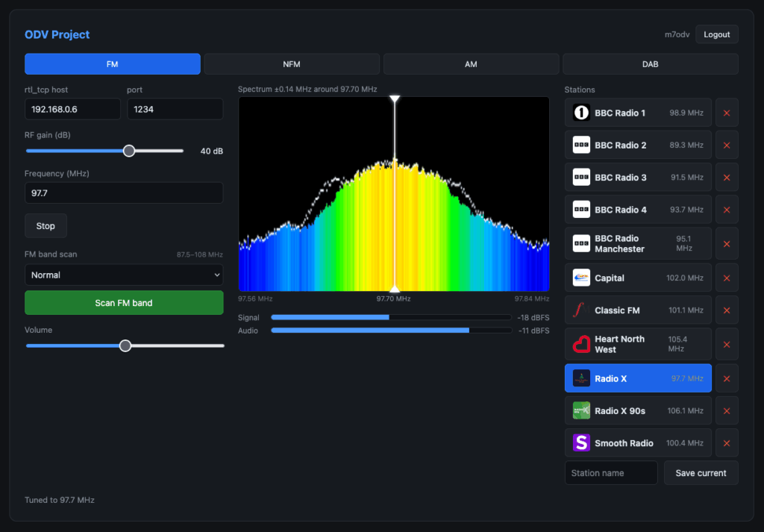
Task: Click the Capital station logo
Action: tap(580, 278)
